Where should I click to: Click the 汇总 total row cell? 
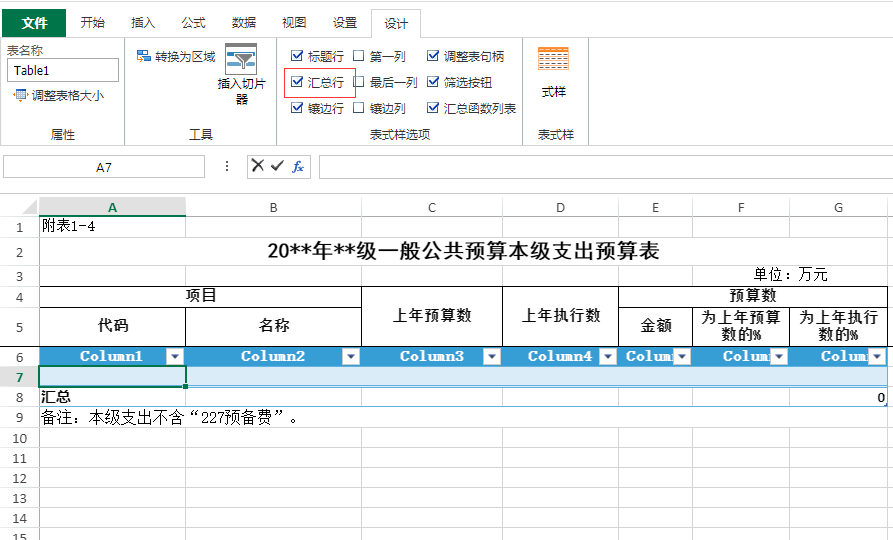pyautogui.click(x=112, y=398)
